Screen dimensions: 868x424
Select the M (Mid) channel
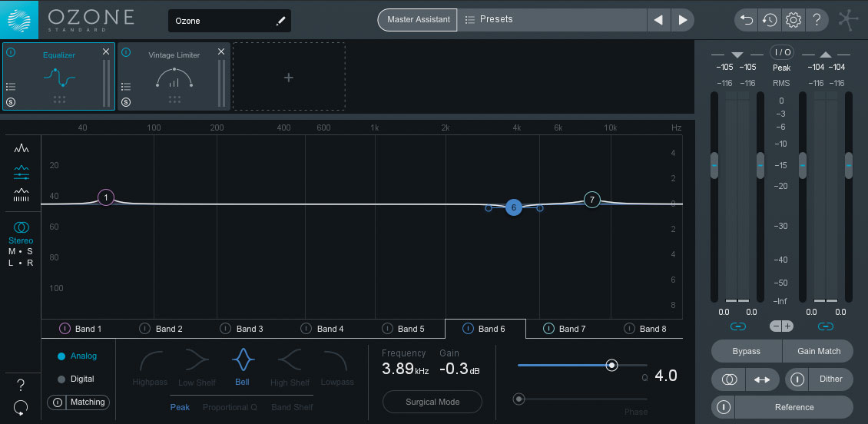pyautogui.click(x=12, y=251)
